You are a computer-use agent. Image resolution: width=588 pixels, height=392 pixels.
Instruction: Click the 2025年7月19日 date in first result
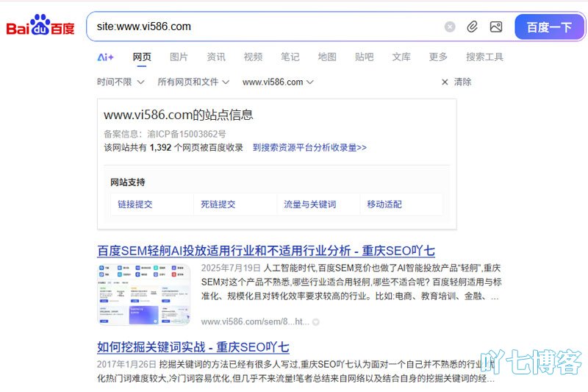[231, 268]
